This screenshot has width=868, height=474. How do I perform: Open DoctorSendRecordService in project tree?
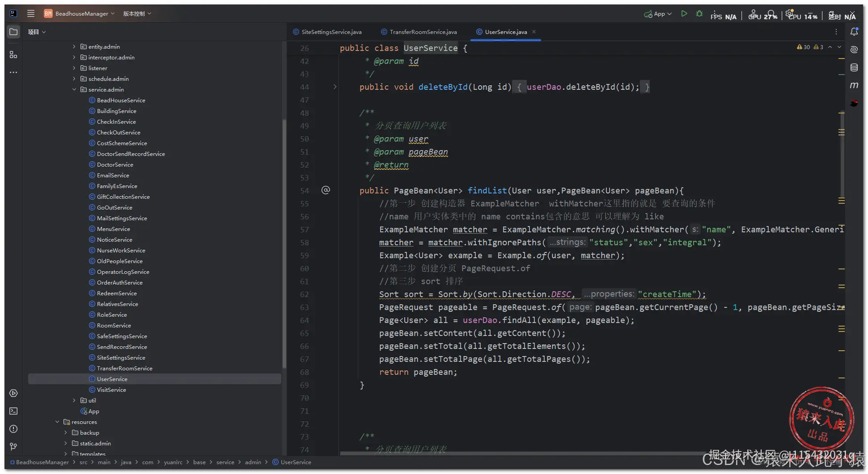point(131,154)
